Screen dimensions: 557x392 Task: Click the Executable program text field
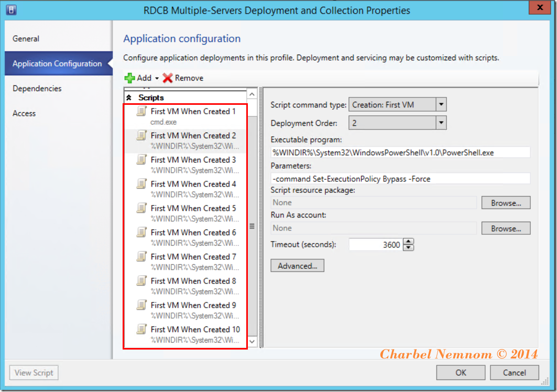click(x=400, y=153)
